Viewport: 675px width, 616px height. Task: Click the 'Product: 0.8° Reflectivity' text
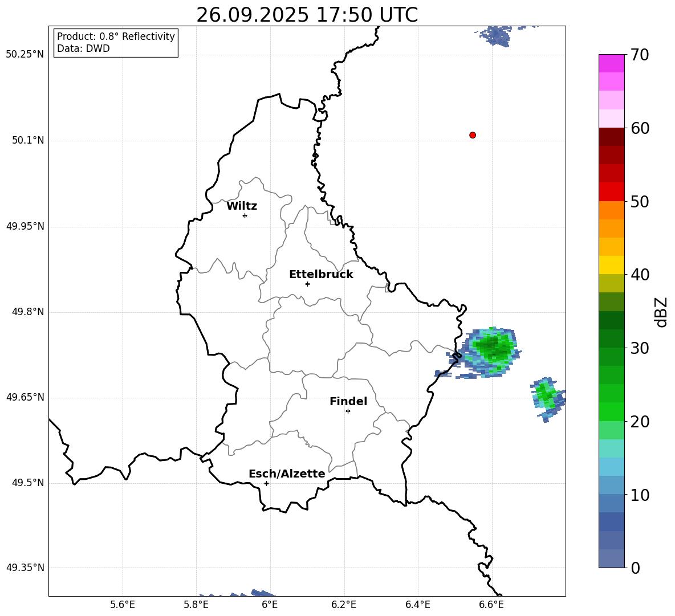coord(116,36)
